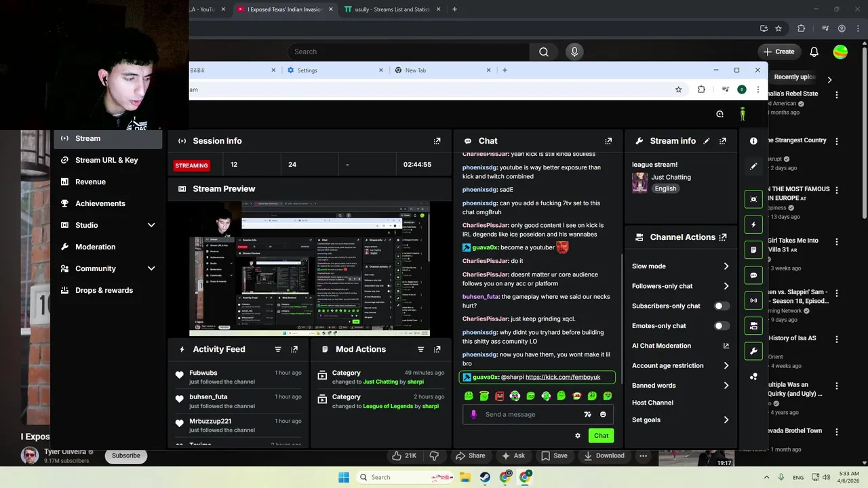Image resolution: width=868 pixels, height=488 pixels.
Task: Toggle Subscribers-only chat switch
Action: pyautogui.click(x=722, y=306)
